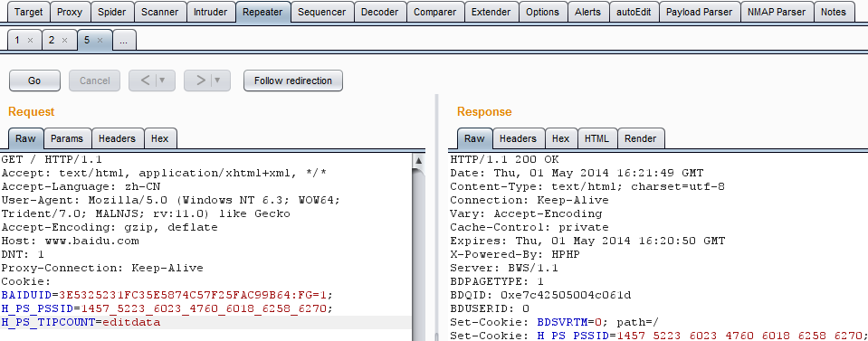The height and width of the screenshot is (341, 868).
Task: Close Repeater tab number 1
Action: [x=31, y=41]
